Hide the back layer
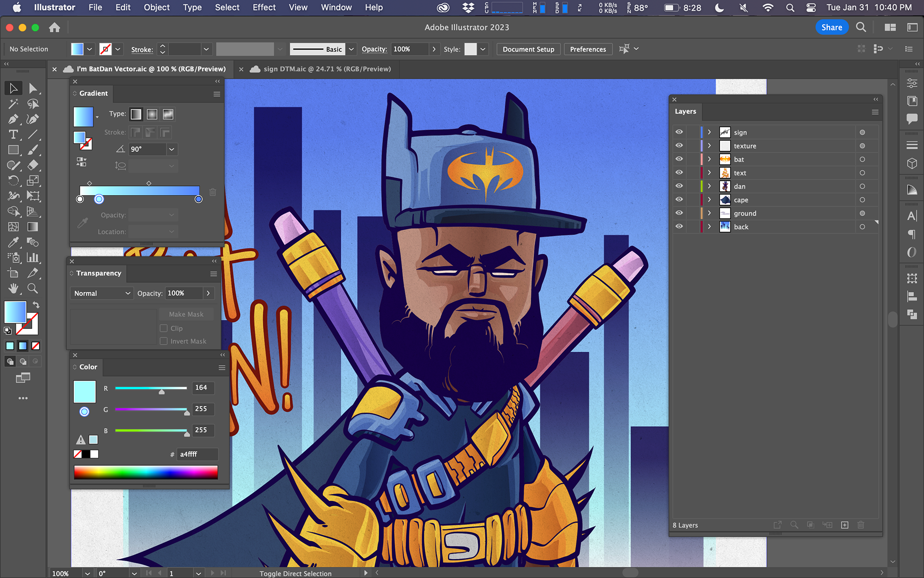Viewport: 924px width, 578px height. (679, 226)
